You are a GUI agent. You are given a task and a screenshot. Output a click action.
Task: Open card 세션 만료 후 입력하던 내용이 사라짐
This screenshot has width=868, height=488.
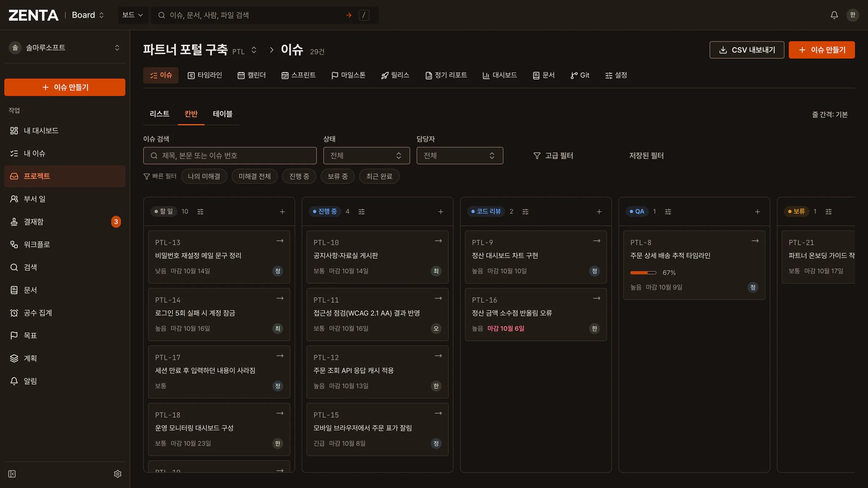[x=219, y=372]
